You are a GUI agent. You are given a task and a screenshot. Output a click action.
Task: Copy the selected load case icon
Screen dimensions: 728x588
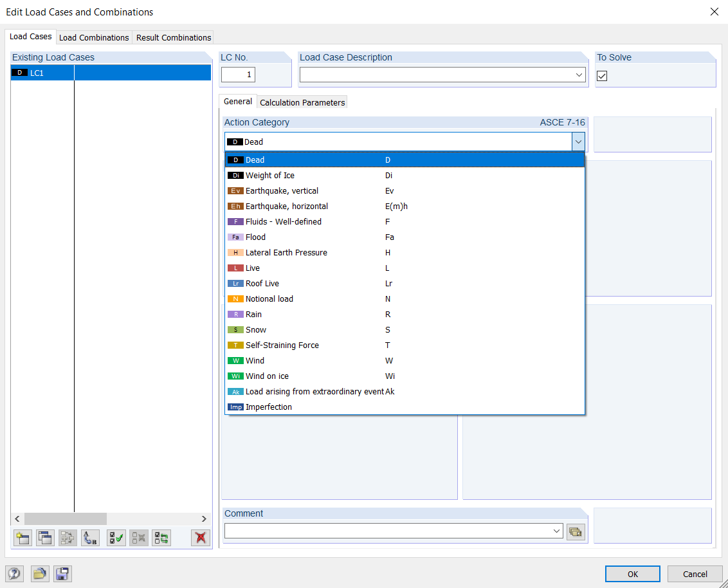pyautogui.click(x=45, y=538)
